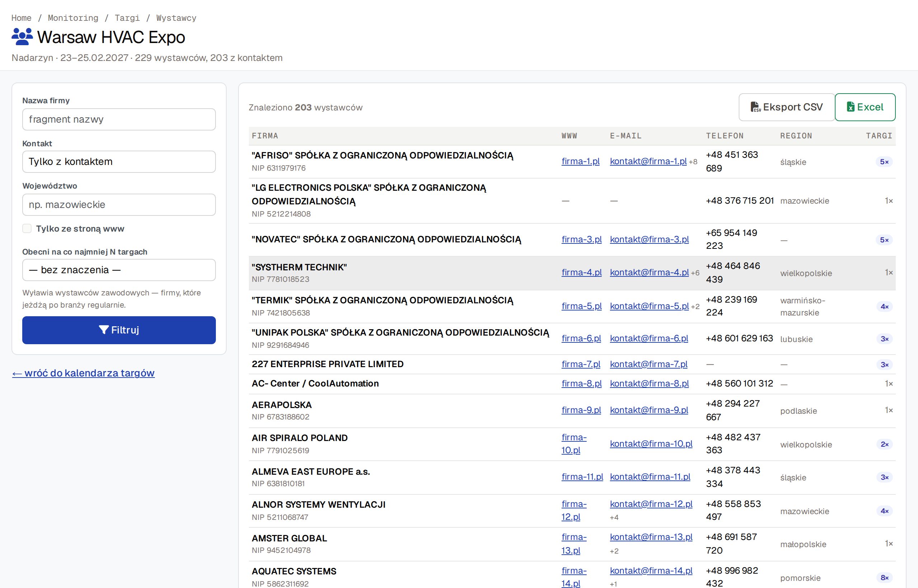Click the 3× badge in the UNIPAK POLSKA row
This screenshot has height=588, width=918.
(x=884, y=339)
